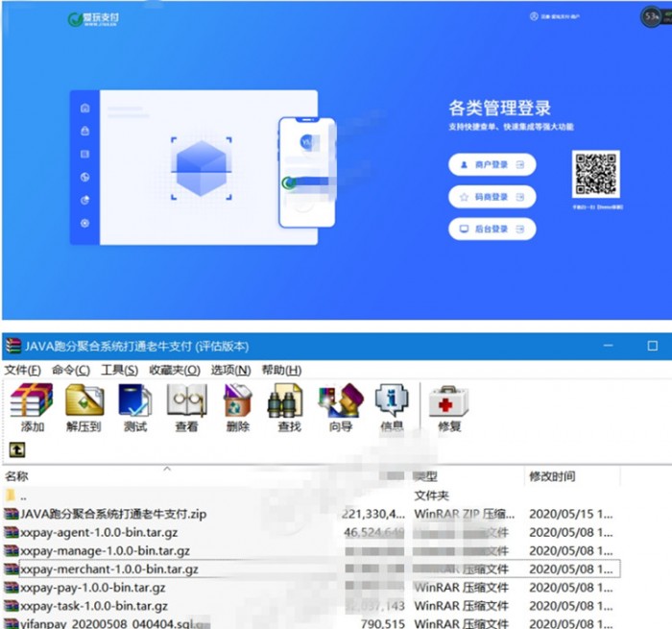Click the 删除 (Delete) toolbar icon
Screen dimensions: 672x629
[237, 407]
